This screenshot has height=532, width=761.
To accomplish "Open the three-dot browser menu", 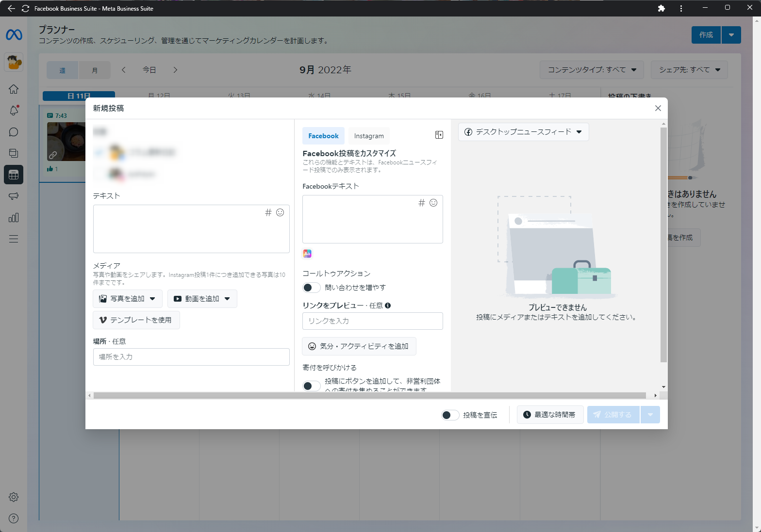I will (x=681, y=8).
